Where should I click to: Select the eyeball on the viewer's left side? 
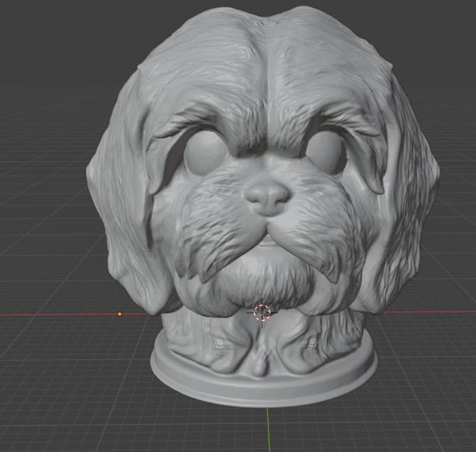pyautogui.click(x=205, y=153)
